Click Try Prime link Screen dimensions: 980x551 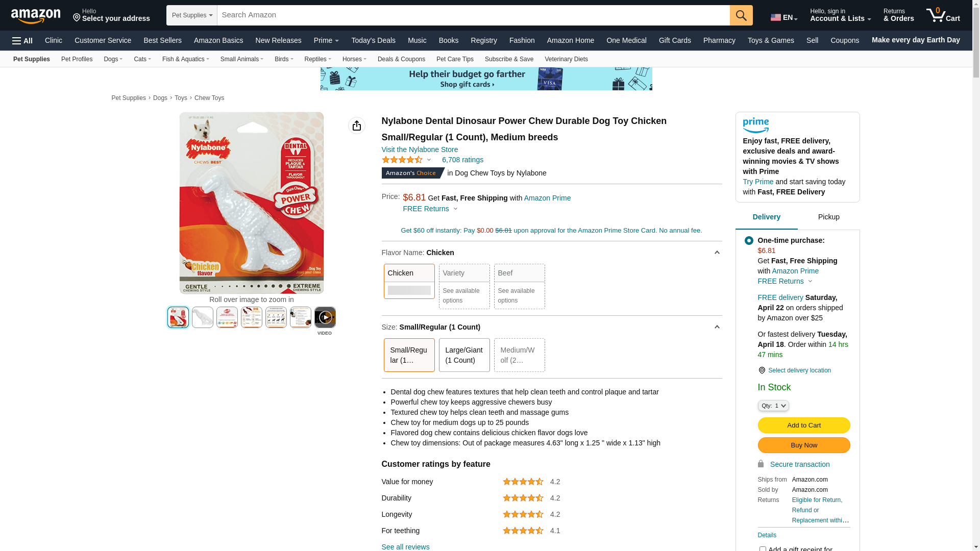coord(758,182)
